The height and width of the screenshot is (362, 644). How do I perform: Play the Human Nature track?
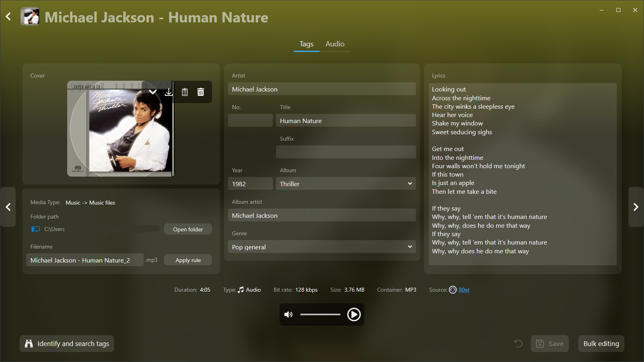pyautogui.click(x=354, y=315)
